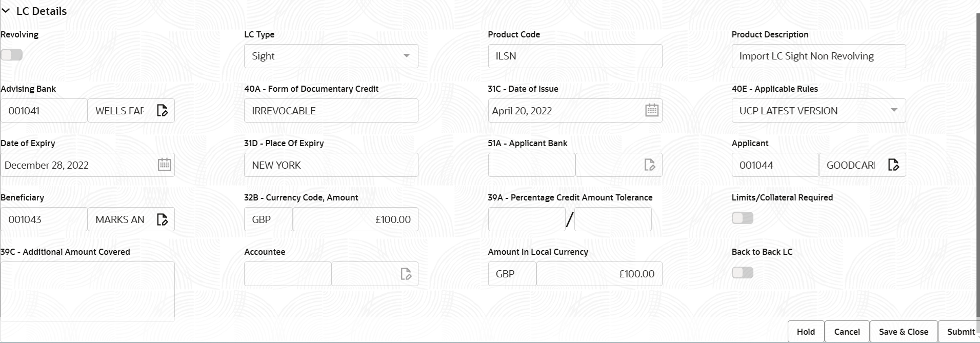This screenshot has height=343, width=980.
Task: Toggle Limits/Collateral Required on
Action: click(x=743, y=218)
